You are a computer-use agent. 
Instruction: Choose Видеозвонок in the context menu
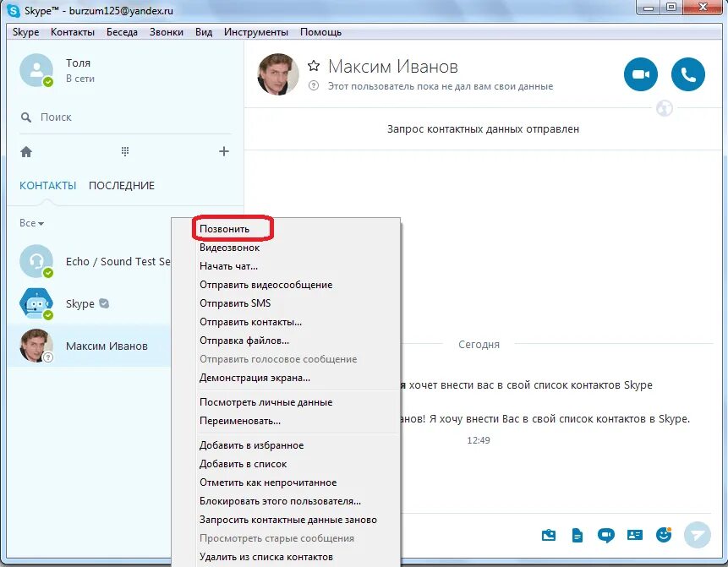[x=286, y=248]
